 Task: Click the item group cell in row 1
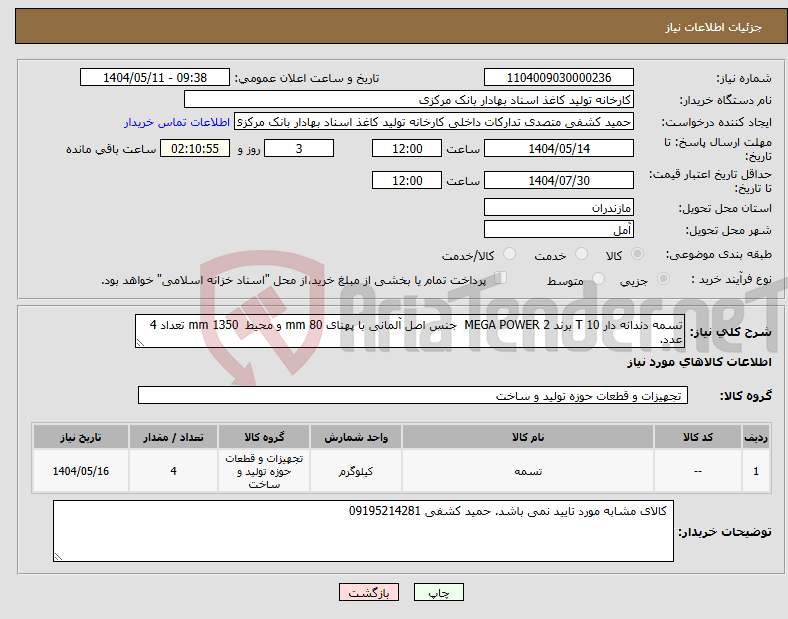[x=264, y=471]
